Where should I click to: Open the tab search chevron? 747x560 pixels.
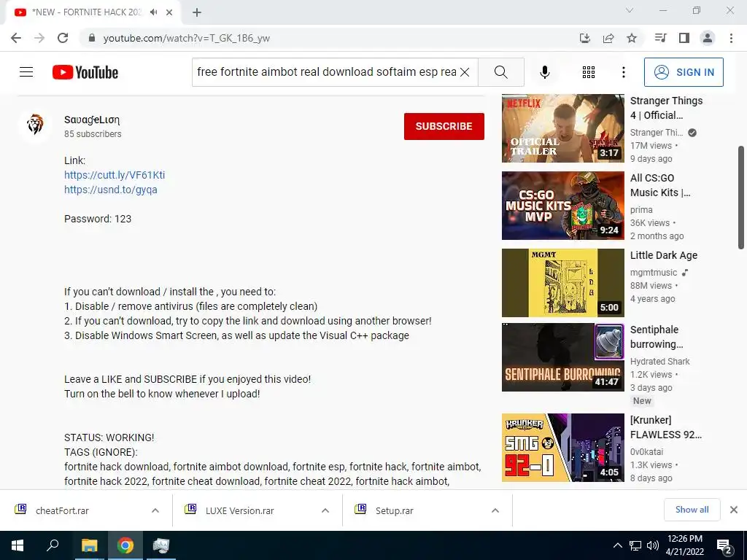[630, 10]
